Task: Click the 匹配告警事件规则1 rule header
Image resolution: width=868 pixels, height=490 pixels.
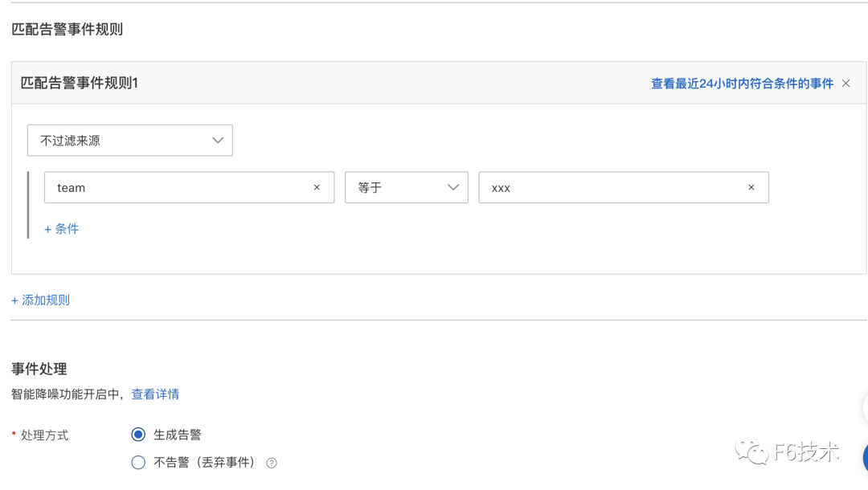Action: 80,83
